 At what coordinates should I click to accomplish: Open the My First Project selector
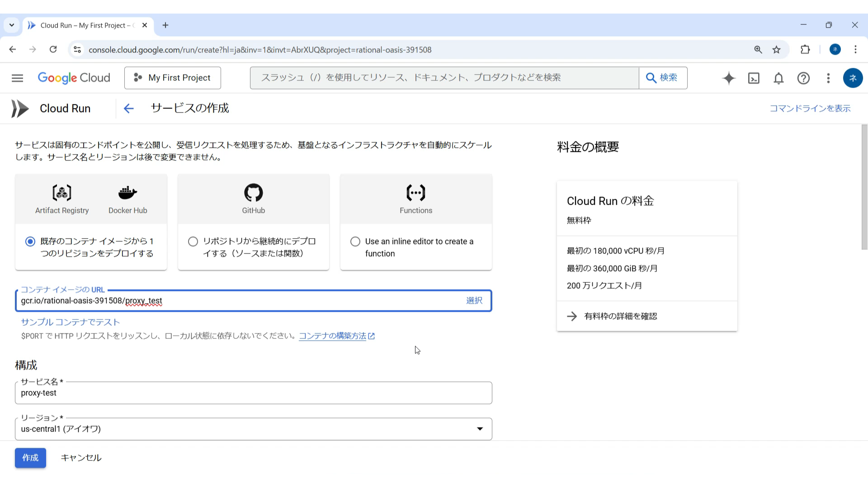(x=172, y=78)
